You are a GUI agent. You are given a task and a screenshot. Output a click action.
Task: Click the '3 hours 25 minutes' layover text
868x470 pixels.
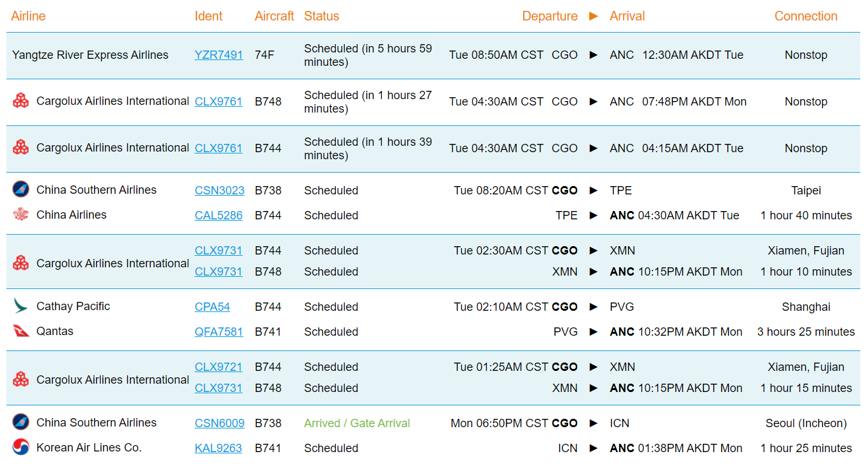806,332
